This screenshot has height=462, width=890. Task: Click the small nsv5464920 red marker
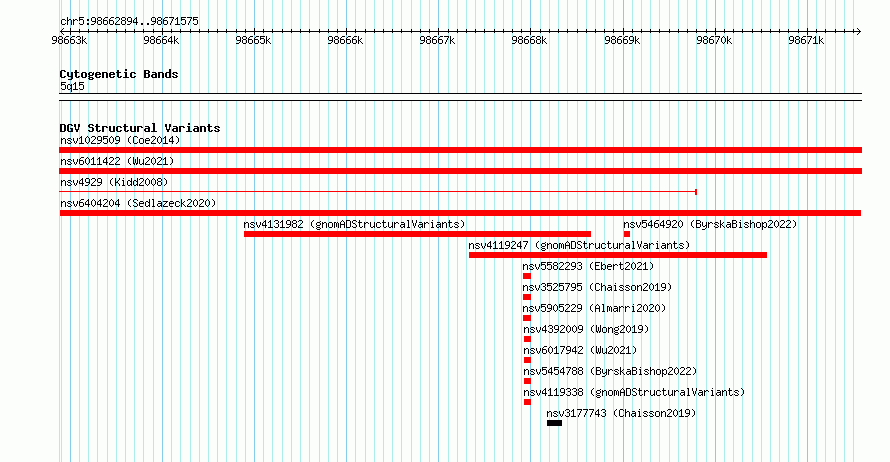pos(627,234)
